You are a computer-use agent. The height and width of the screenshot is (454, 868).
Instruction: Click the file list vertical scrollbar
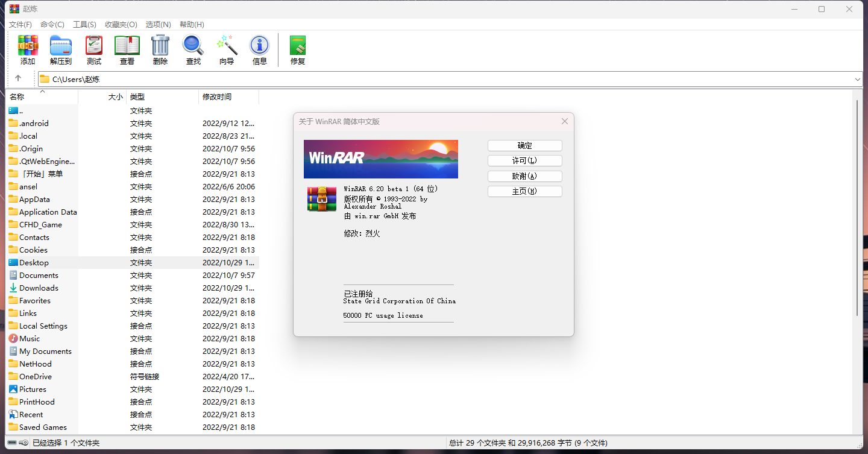[x=857, y=208]
